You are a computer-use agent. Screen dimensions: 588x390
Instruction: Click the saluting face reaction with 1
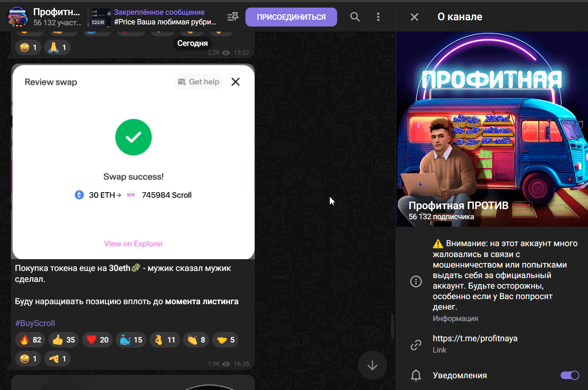(58, 358)
